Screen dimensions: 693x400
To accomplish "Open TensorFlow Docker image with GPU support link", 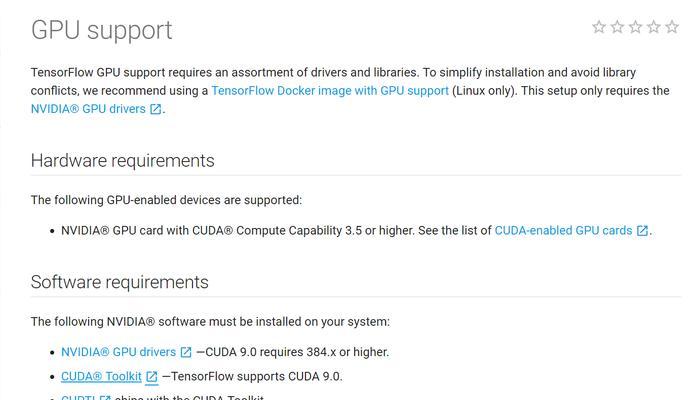I will (x=330, y=91).
